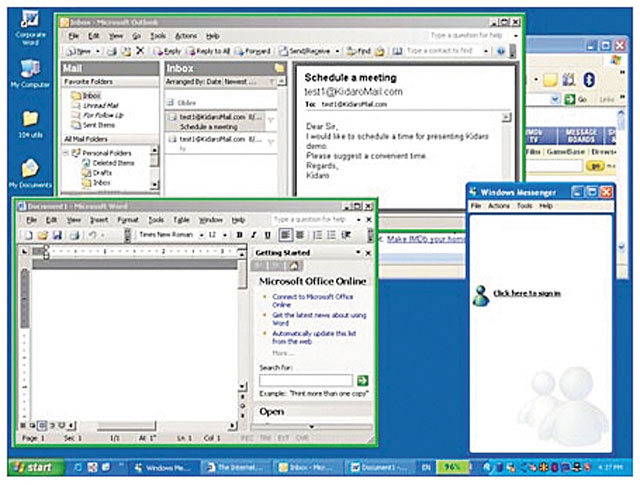
Task: Toggle Italic formatting in Word
Action: point(253,235)
